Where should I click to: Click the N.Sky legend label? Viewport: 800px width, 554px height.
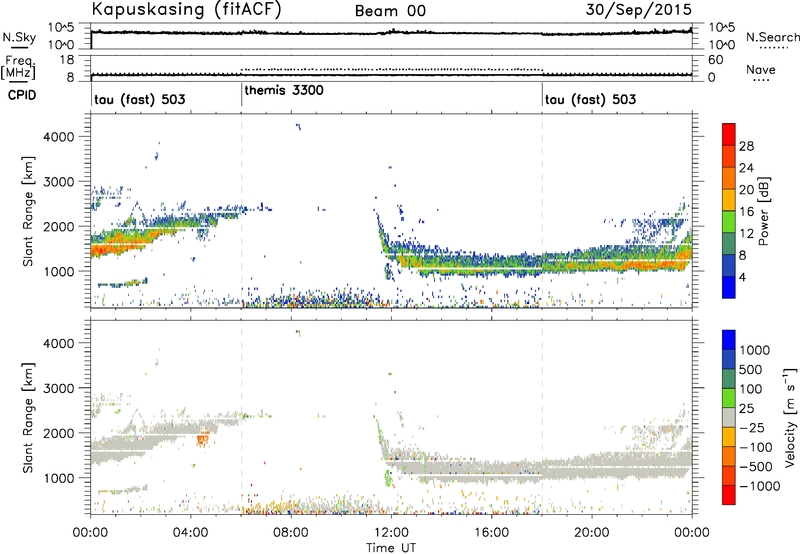click(19, 37)
